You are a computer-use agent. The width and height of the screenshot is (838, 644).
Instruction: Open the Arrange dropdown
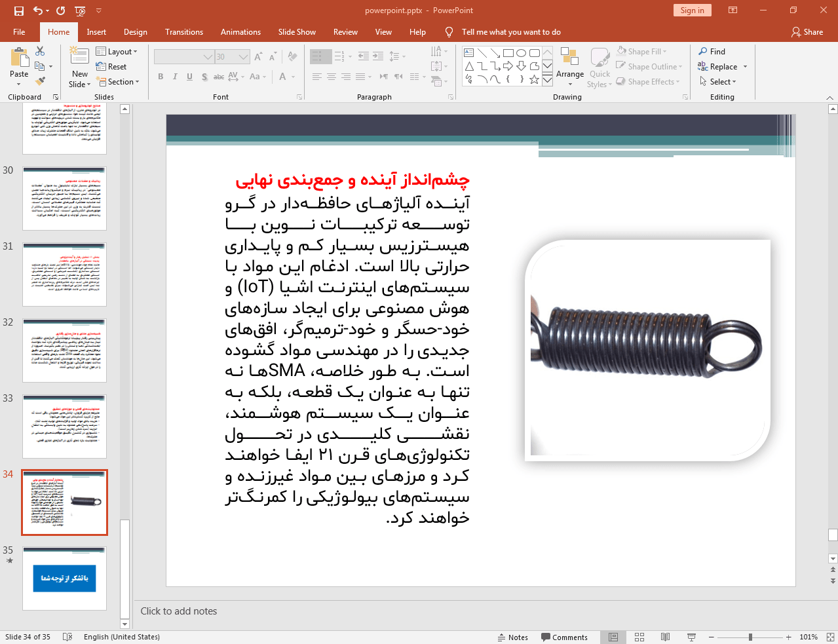(x=569, y=66)
